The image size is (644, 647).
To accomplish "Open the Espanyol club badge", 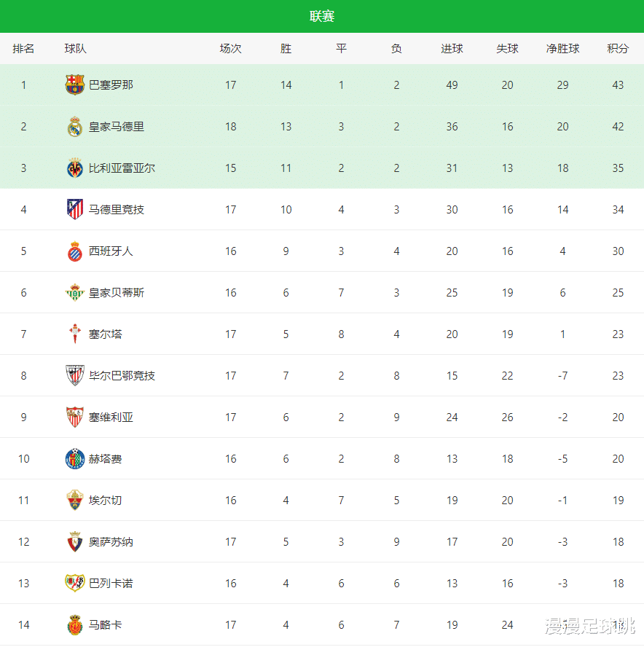I will [75, 251].
